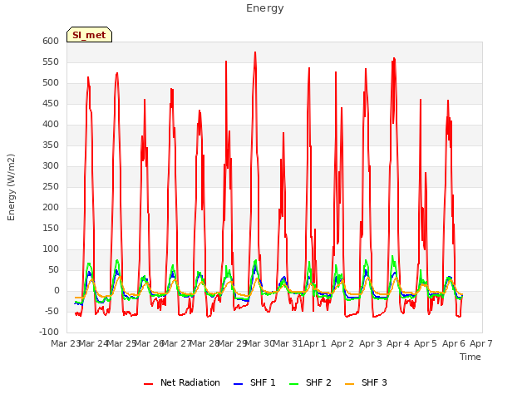Click the Mar 23 x-axis date label
This screenshot has height=399, width=532.
pos(65,343)
